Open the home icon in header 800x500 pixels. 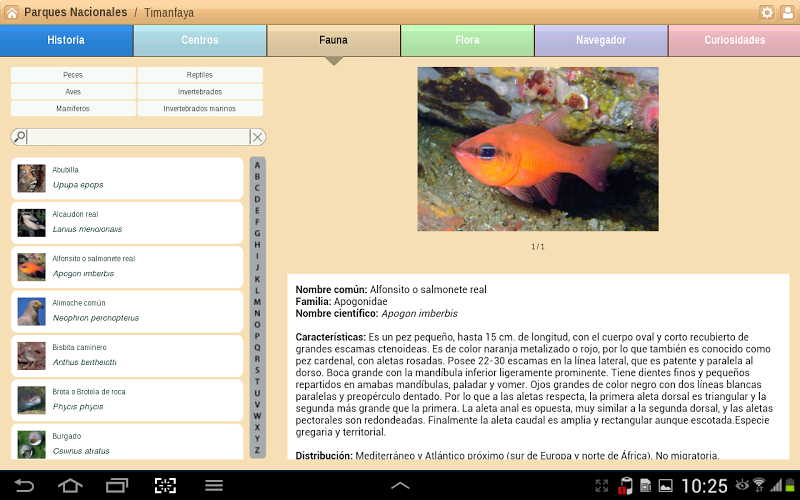coord(11,12)
